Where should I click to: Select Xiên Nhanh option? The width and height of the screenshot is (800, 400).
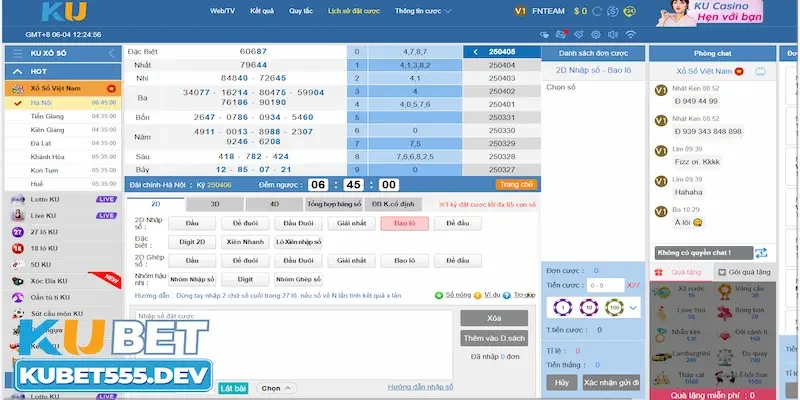(x=245, y=242)
